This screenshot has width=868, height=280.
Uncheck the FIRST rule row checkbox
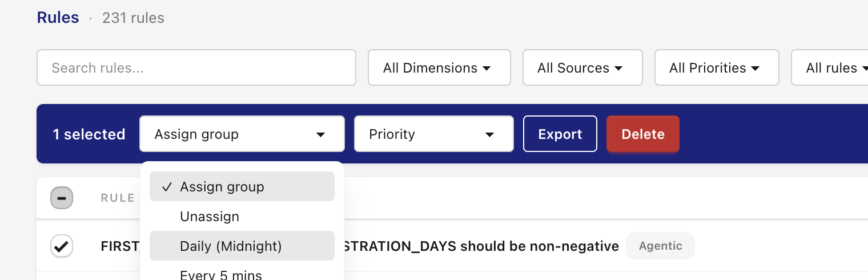(x=62, y=246)
